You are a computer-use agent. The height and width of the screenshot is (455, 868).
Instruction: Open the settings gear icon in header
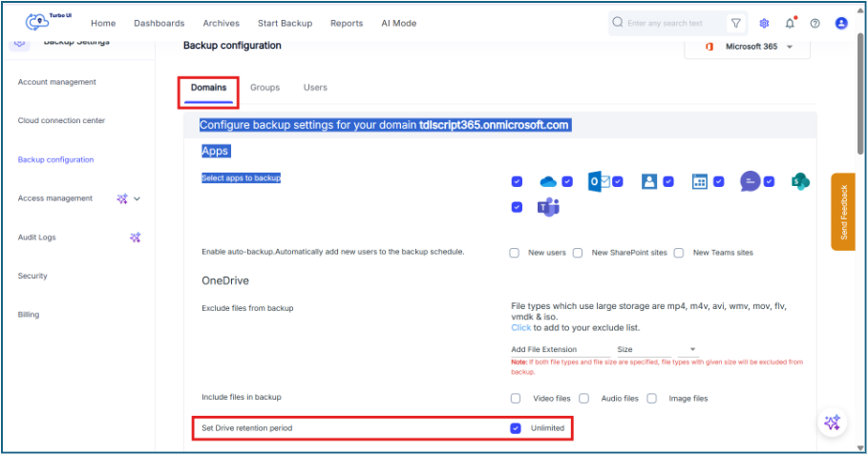(x=764, y=23)
